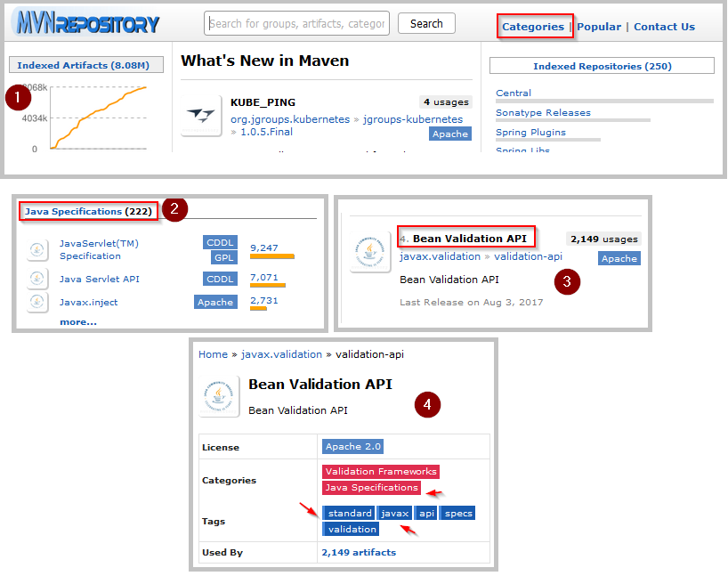
Task: Click the Spring Plugins usage bar
Action: click(548, 140)
